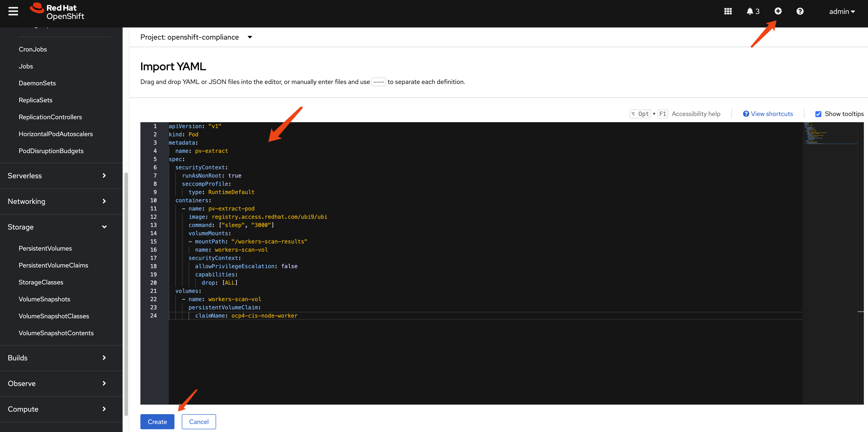
Task: Click the plus import YAML icon
Action: pos(778,11)
